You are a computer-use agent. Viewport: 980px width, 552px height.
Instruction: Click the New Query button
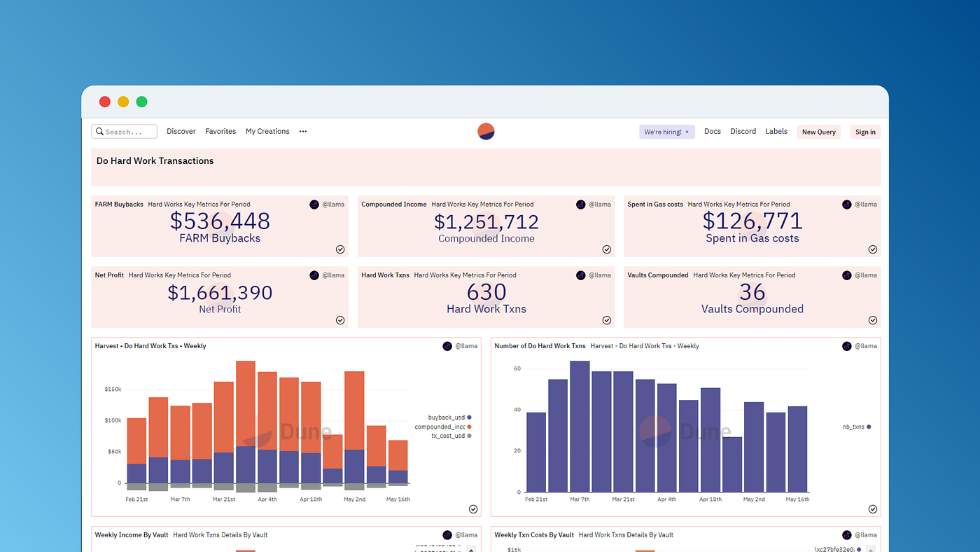[x=818, y=132]
